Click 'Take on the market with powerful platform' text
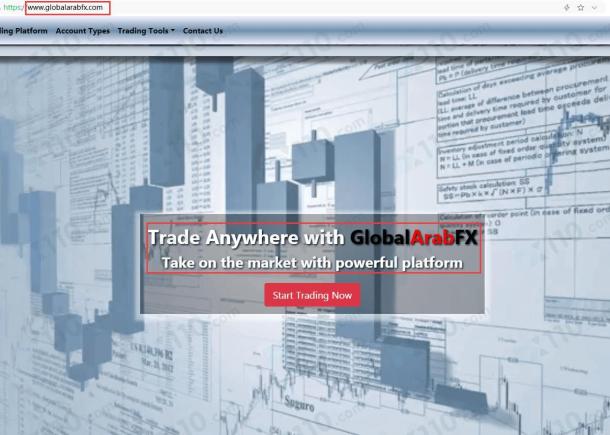Viewport: 610px width, 435px height. pos(312,263)
